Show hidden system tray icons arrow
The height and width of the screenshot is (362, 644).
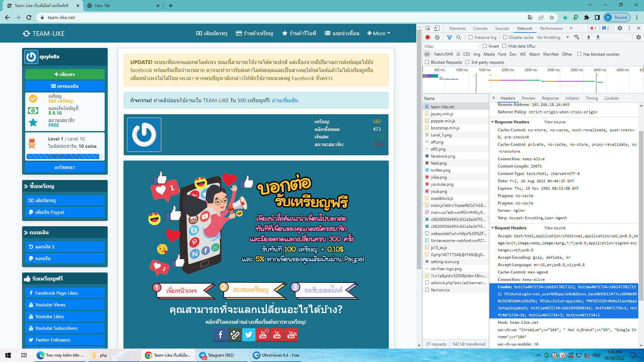[x=538, y=355]
